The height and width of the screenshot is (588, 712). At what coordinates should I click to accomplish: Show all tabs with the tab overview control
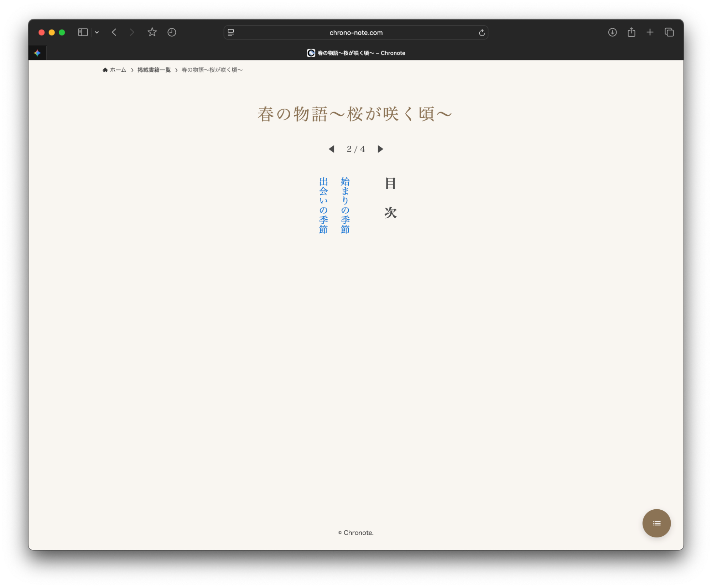[x=670, y=32]
